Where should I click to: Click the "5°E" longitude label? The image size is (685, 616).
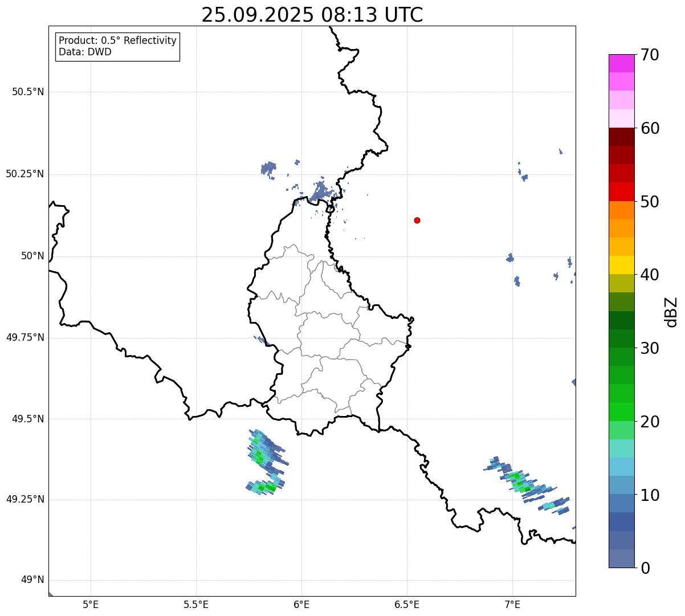91,605
